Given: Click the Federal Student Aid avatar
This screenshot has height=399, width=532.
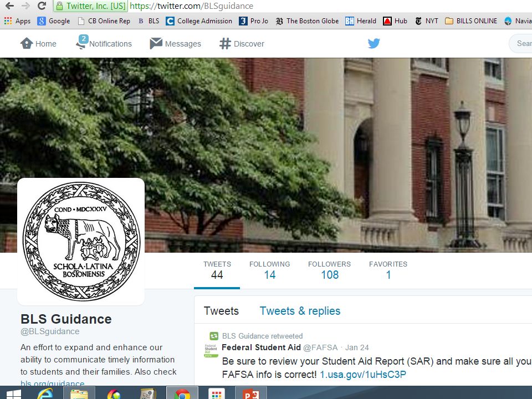Looking at the screenshot, I should (211, 350).
